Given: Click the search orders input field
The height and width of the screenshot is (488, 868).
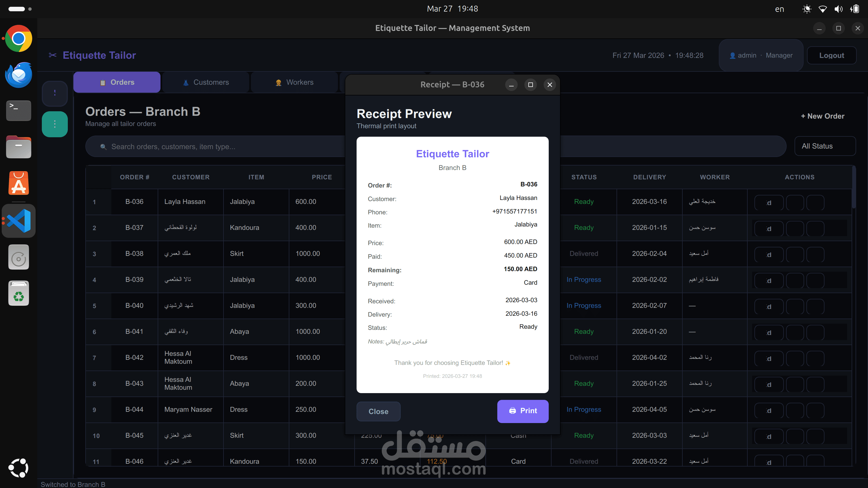Looking at the screenshot, I should coord(216,147).
